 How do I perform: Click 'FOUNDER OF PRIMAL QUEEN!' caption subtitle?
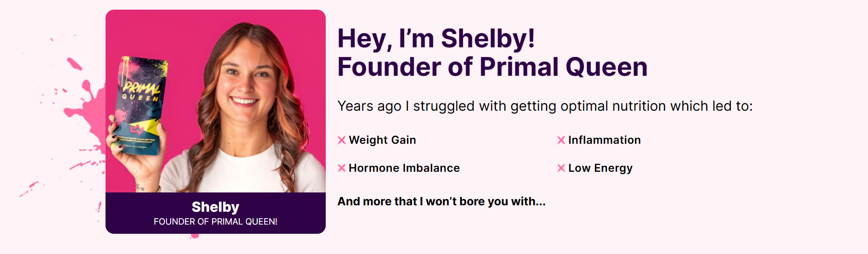[216, 221]
